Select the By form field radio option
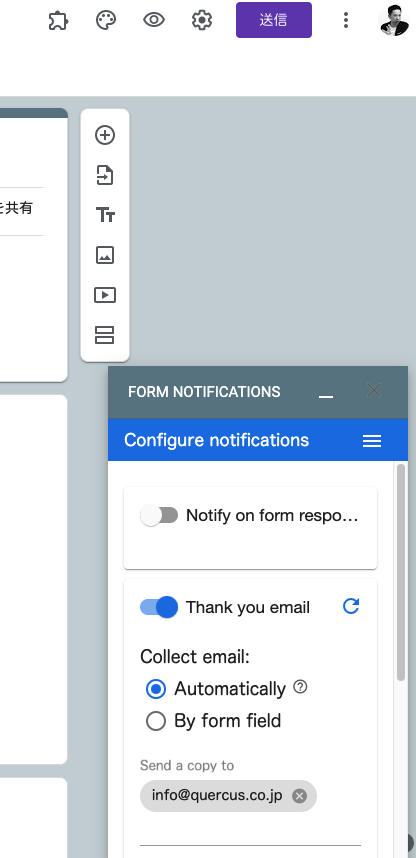The width and height of the screenshot is (416, 858). pos(155,721)
